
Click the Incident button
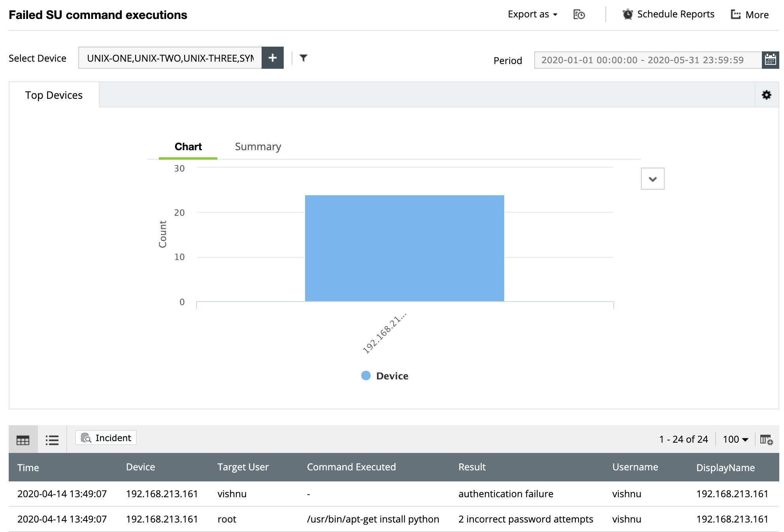click(x=106, y=438)
